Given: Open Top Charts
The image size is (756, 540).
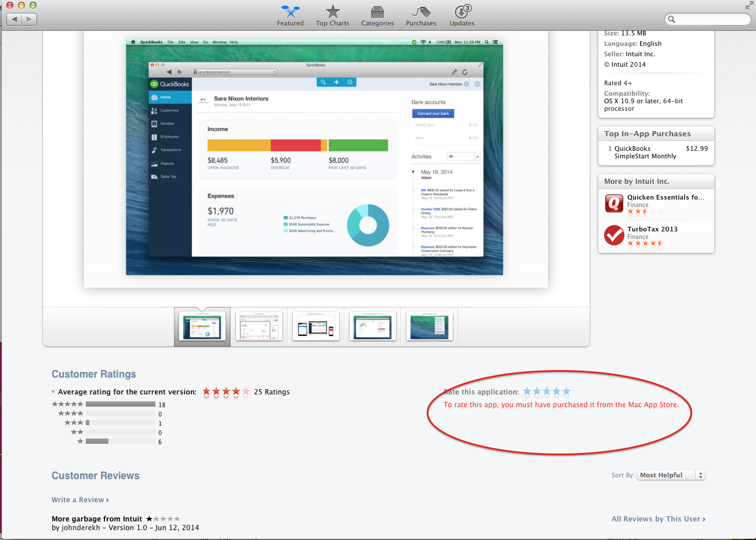Looking at the screenshot, I should [332, 16].
